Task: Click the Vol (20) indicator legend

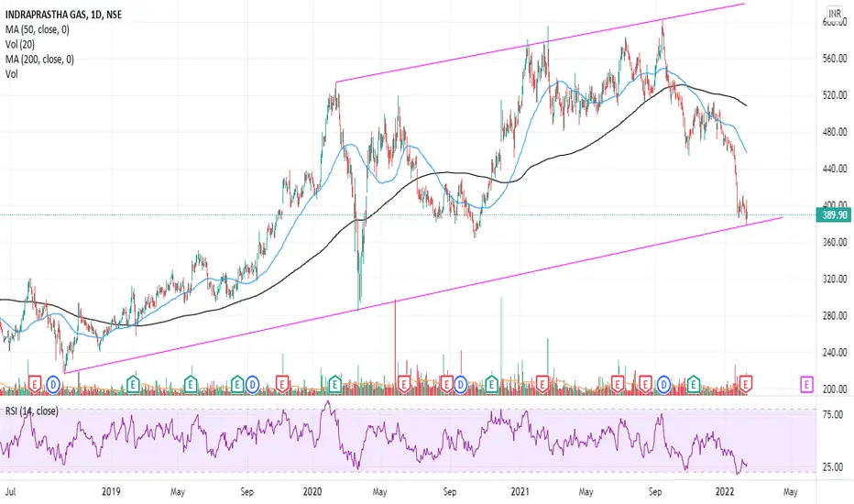Action: [x=19, y=44]
